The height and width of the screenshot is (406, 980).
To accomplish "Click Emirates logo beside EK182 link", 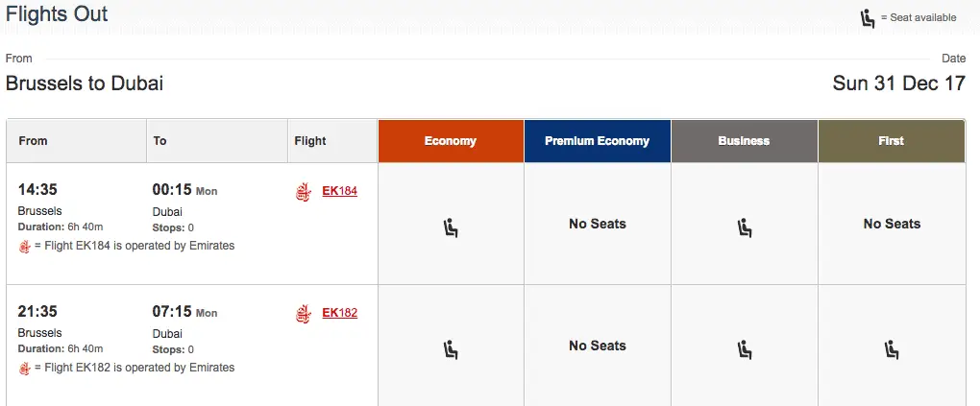I will tap(304, 314).
